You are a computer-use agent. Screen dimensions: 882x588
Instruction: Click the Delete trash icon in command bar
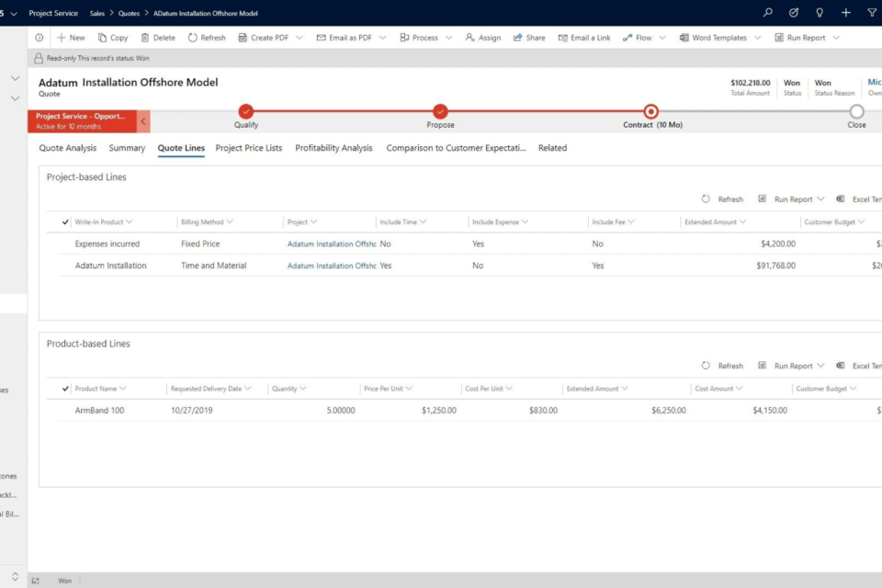[145, 38]
